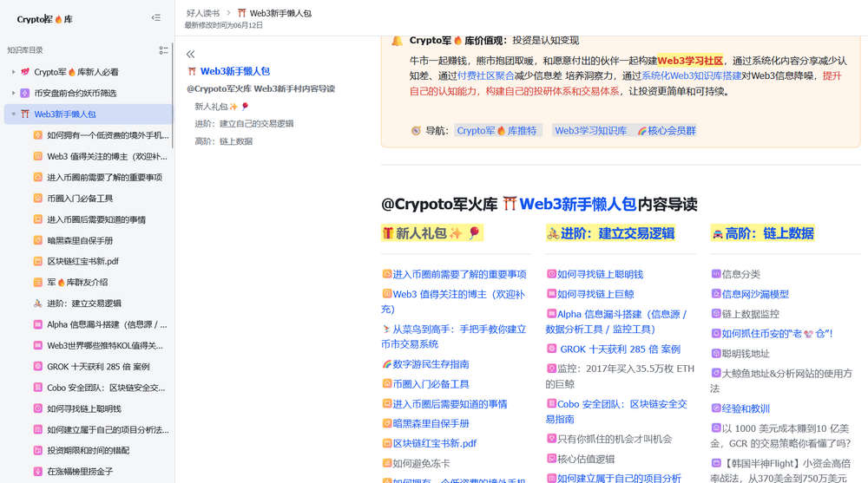Open content link 区块链红宝书新.pdf
This screenshot has width=868, height=483.
(435, 443)
